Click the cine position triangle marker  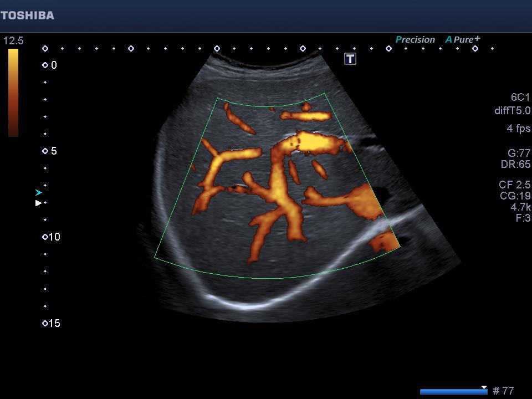click(484, 387)
